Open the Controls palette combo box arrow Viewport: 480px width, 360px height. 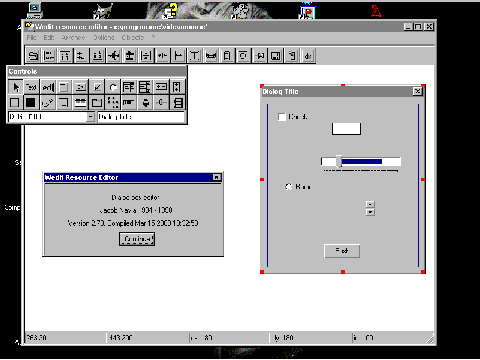[x=90, y=117]
